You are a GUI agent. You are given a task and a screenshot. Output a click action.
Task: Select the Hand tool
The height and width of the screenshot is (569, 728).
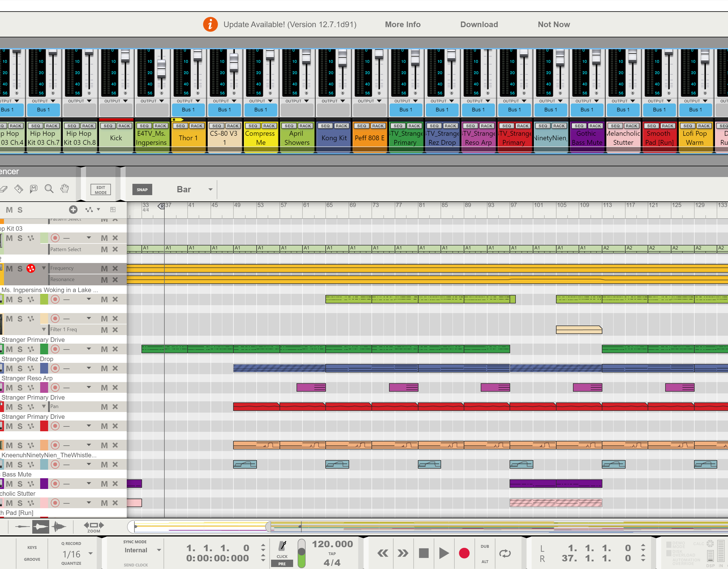64,189
